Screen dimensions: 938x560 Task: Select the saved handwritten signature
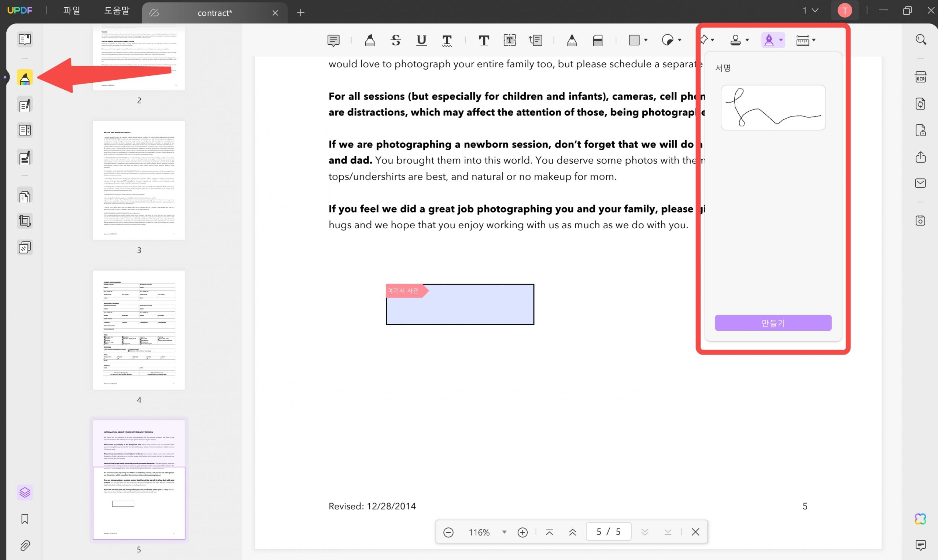click(x=773, y=108)
